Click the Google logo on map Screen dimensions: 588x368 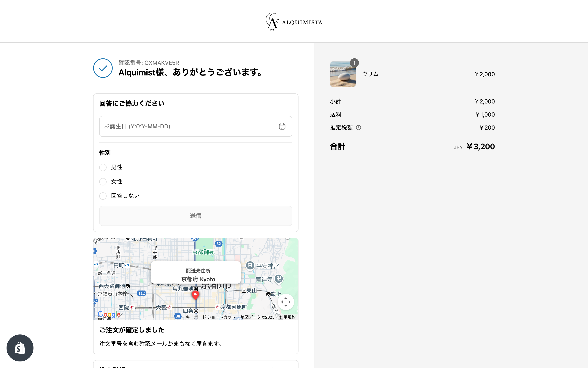pos(109,314)
